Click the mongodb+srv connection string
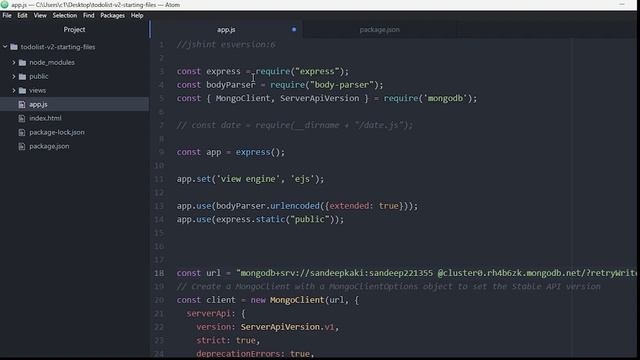Viewport: 640px width, 360px height. click(x=436, y=273)
